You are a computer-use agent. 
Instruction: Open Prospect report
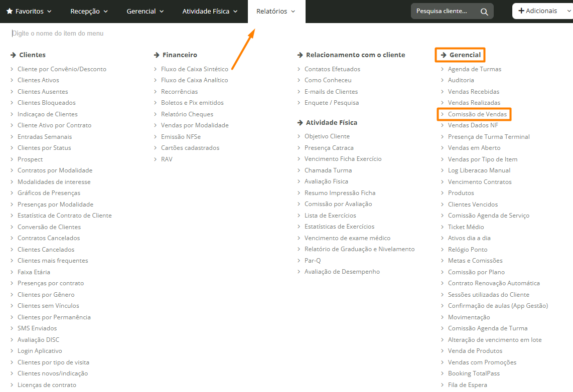pos(30,159)
